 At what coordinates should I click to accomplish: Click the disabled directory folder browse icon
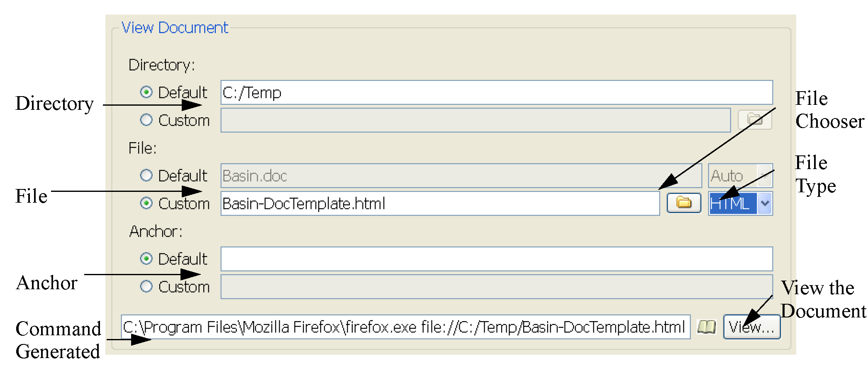coord(755,120)
